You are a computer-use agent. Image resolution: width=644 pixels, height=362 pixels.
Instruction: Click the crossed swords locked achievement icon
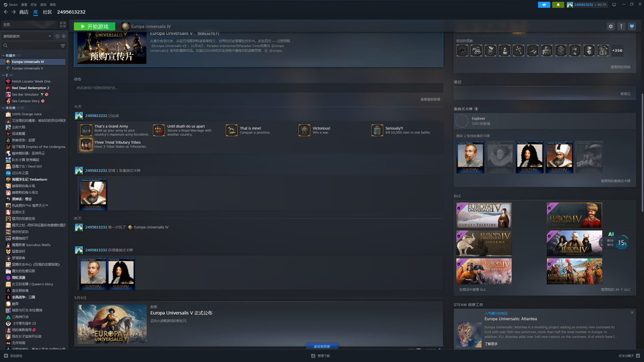click(x=519, y=51)
